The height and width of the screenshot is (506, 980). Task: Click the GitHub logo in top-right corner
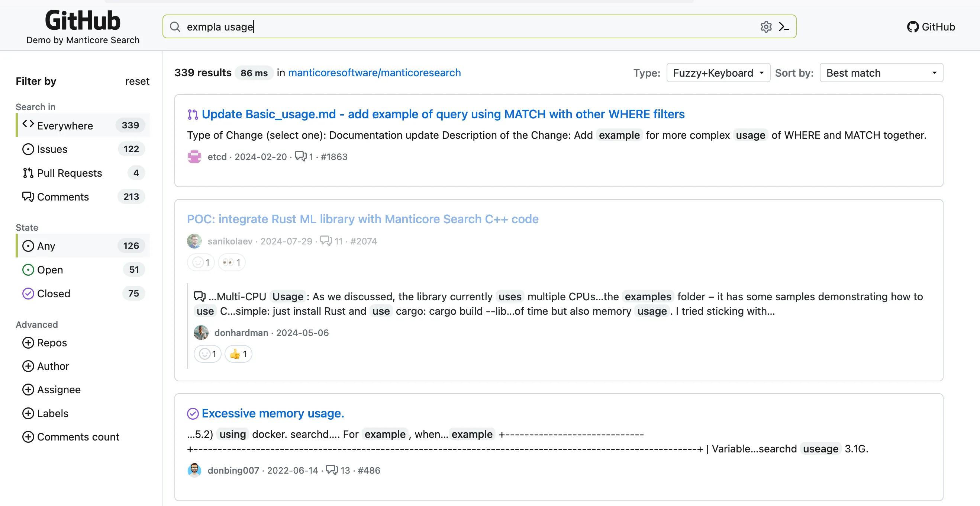tap(912, 26)
